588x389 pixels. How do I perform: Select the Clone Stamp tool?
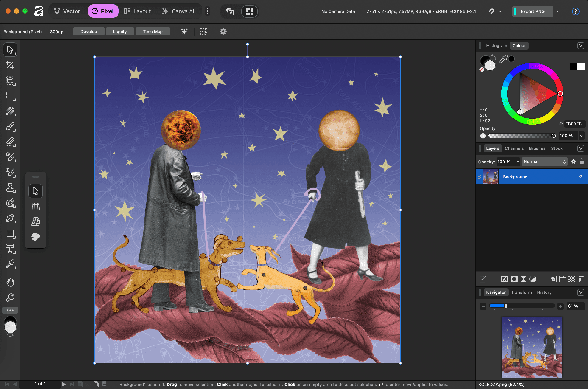tap(10, 188)
